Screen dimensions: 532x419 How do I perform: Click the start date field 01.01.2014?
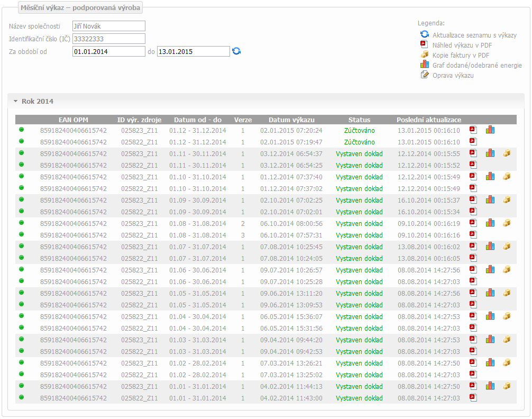[108, 51]
